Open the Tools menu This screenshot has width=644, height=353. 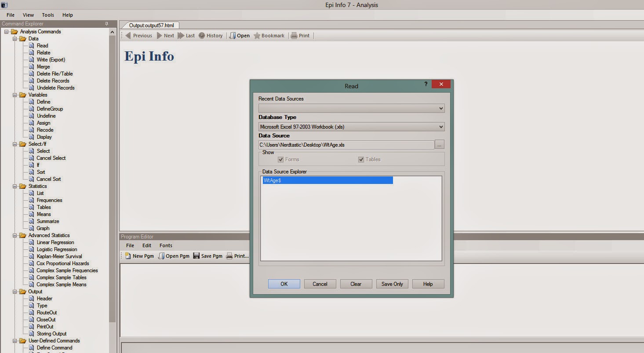(x=48, y=15)
